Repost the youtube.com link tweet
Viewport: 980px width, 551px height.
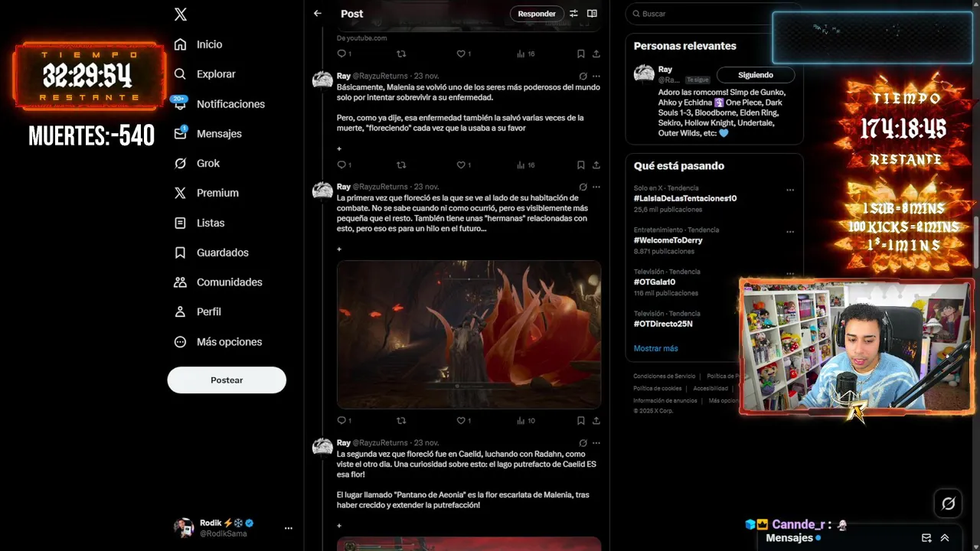(401, 54)
